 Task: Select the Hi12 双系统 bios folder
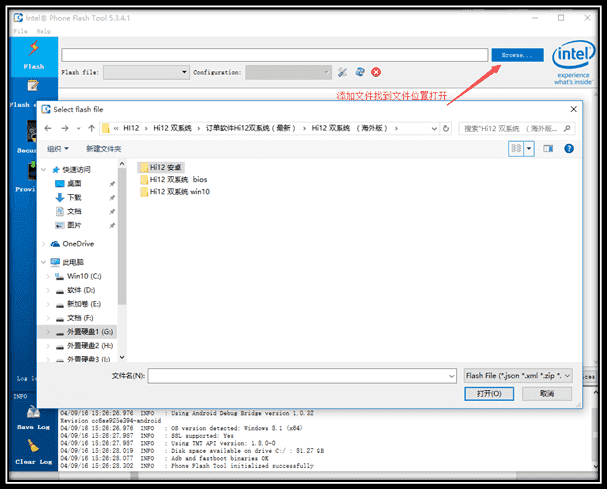coord(174,180)
